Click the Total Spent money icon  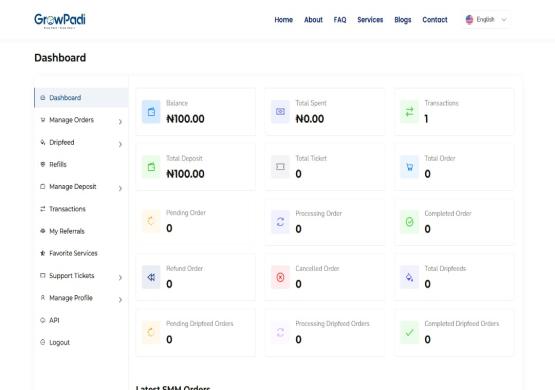[280, 112]
